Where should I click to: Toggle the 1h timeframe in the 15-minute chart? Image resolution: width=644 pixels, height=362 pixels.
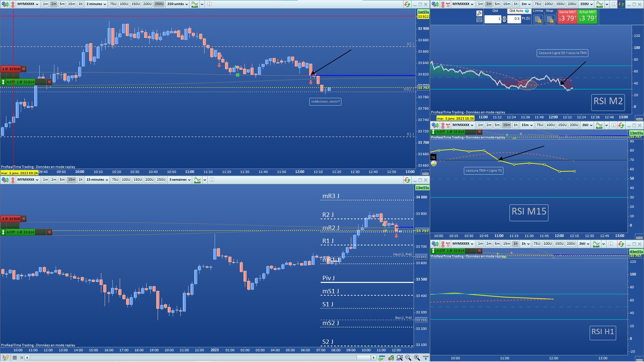coord(80,180)
